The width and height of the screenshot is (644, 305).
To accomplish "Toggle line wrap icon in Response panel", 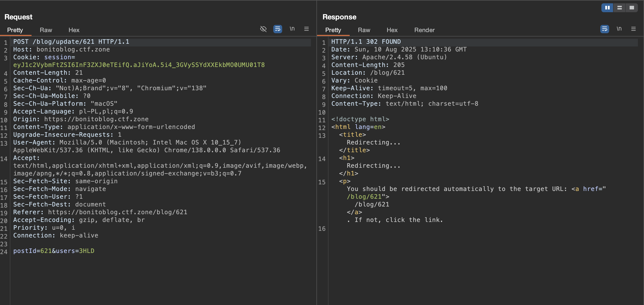I will tap(604, 29).
